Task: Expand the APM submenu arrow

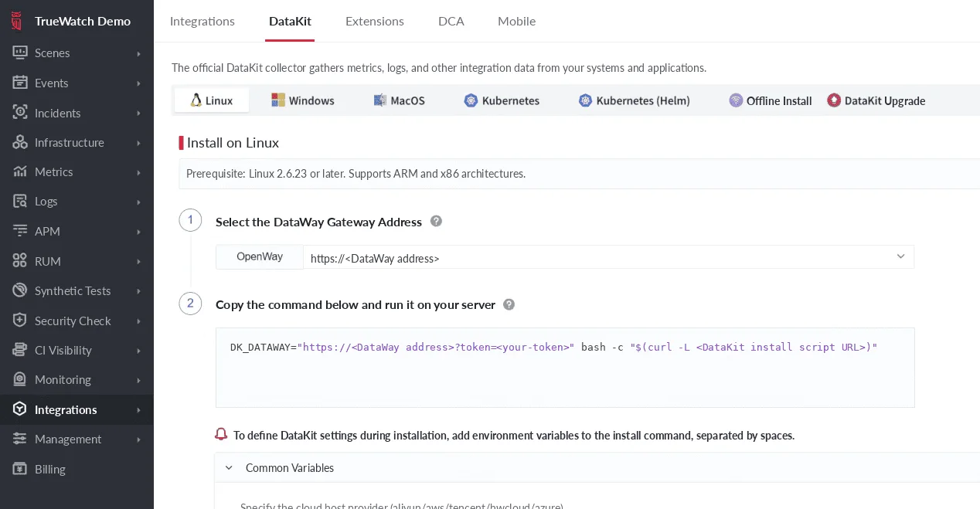Action: 139,232
